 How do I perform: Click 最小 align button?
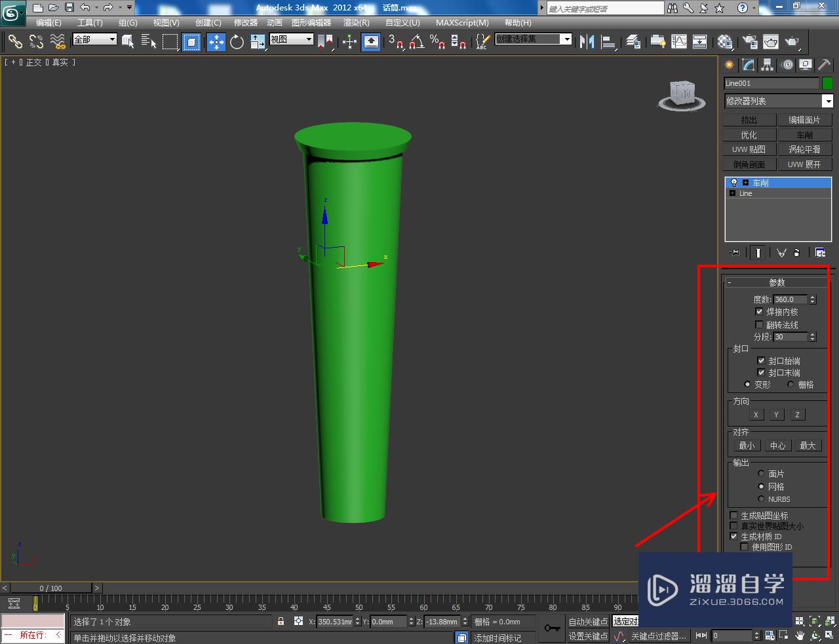coord(747,445)
